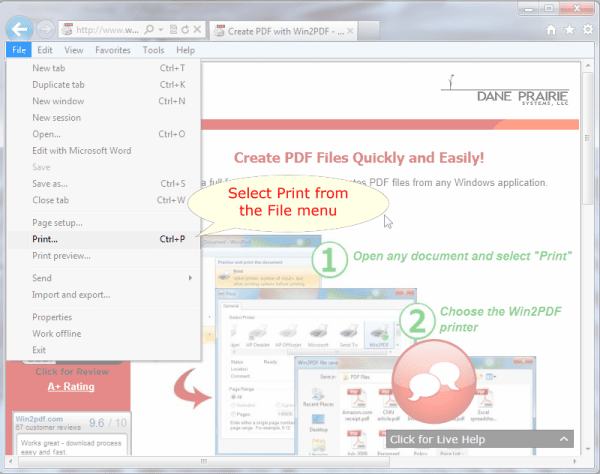Choose Print preview... menu entry

62,256
